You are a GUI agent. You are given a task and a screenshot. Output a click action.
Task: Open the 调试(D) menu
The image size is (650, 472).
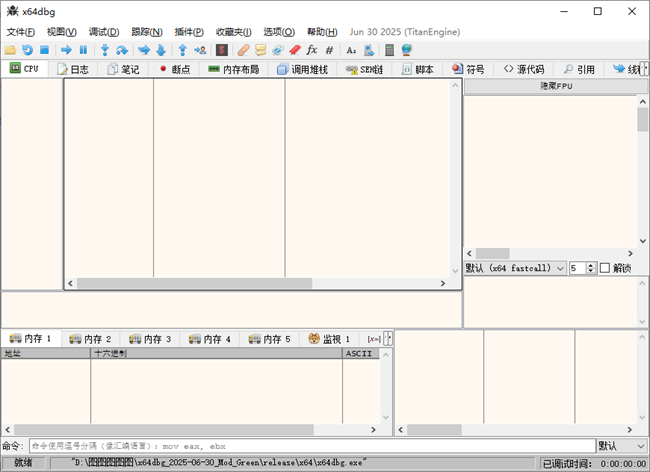[103, 32]
